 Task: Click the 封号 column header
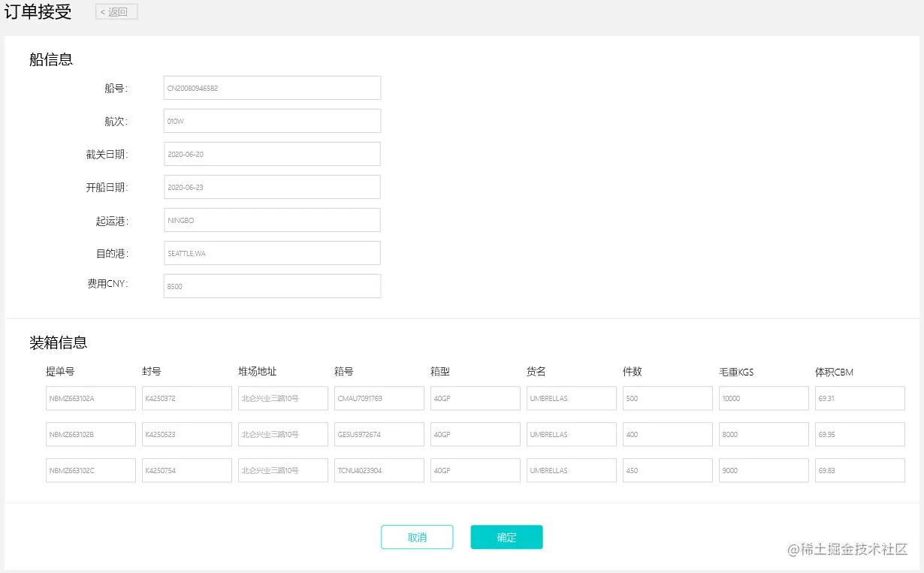pyautogui.click(x=152, y=371)
